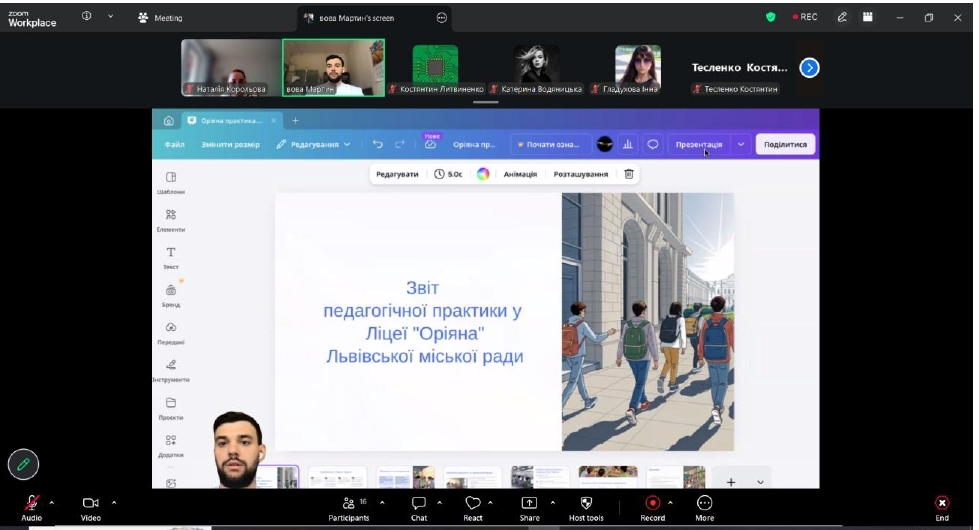Click the layout icon beside top pencil
This screenshot has height=530, width=979.
click(x=868, y=17)
